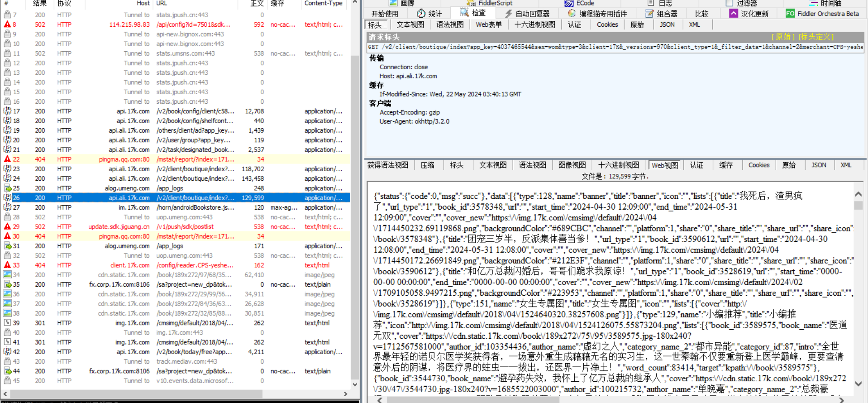The image size is (868, 403).
Task: Open the 自动回复器 tab via its lightning icon
Action: tap(508, 14)
